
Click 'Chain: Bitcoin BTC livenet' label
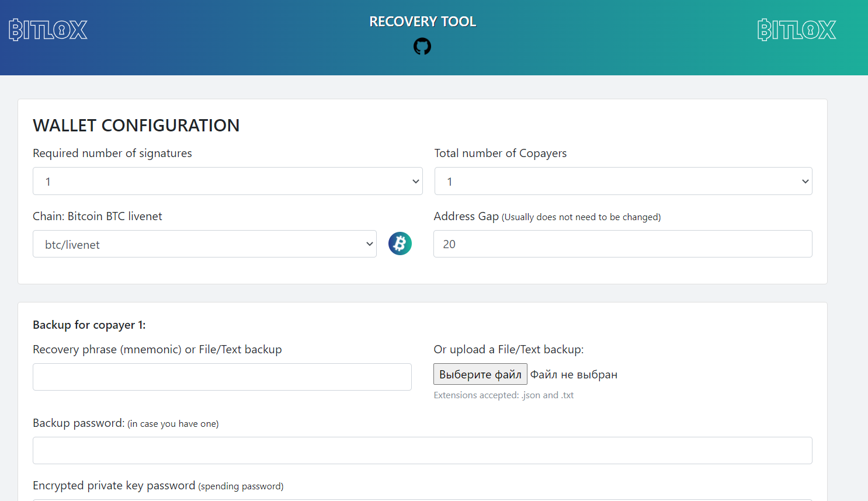point(98,217)
